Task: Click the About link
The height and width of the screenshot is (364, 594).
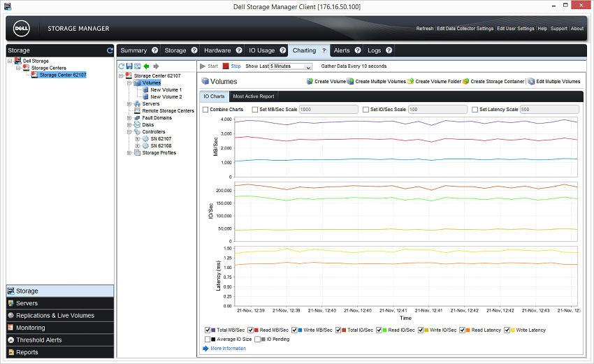Action: click(x=577, y=29)
